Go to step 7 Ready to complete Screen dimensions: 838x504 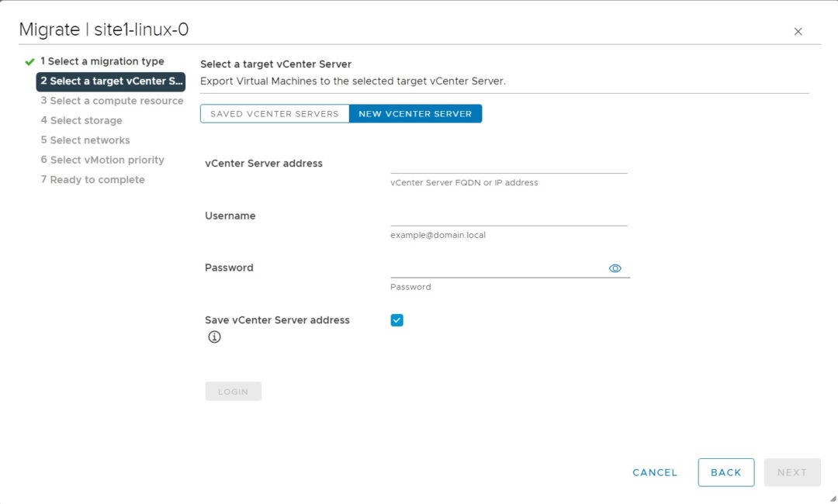[92, 179]
